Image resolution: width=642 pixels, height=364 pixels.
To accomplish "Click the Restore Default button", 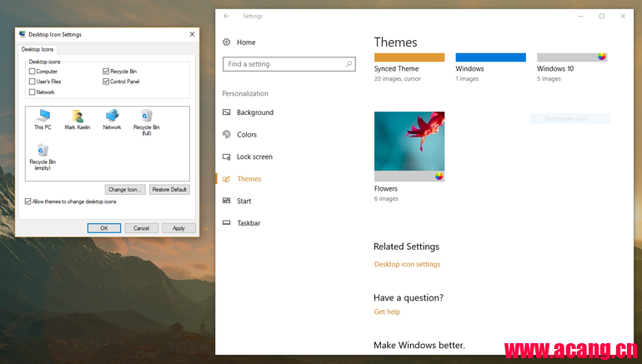I will [x=169, y=189].
